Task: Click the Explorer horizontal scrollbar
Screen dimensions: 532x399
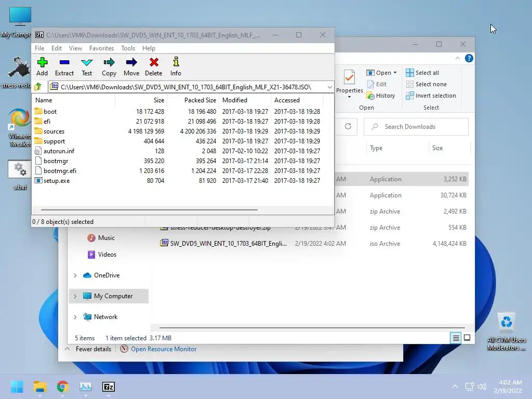Action: point(312,328)
